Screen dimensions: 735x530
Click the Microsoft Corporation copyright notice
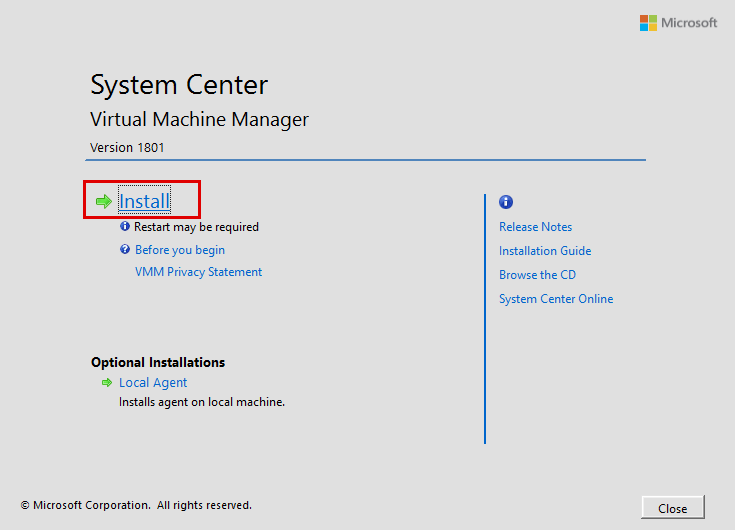coord(136,506)
